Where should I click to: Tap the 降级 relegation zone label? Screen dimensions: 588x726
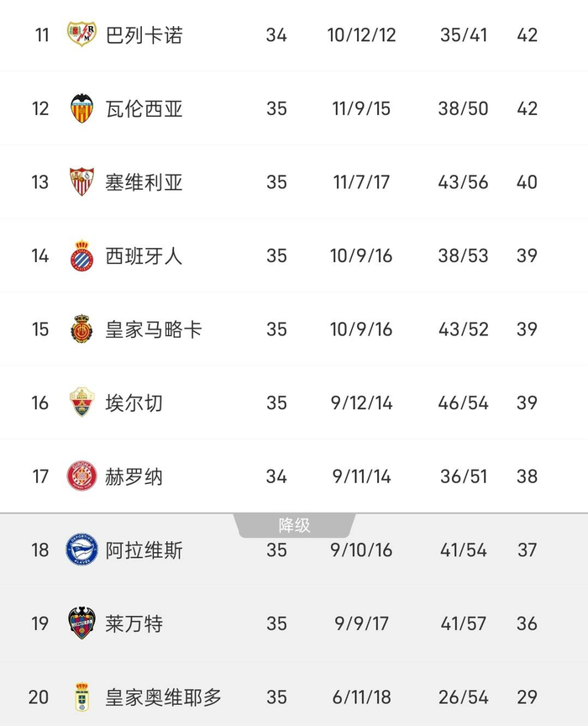pos(295,525)
